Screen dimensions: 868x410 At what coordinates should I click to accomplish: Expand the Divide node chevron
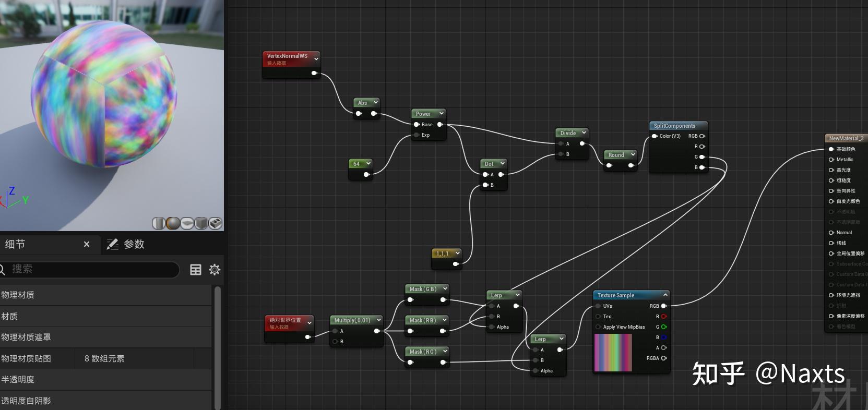coord(584,132)
